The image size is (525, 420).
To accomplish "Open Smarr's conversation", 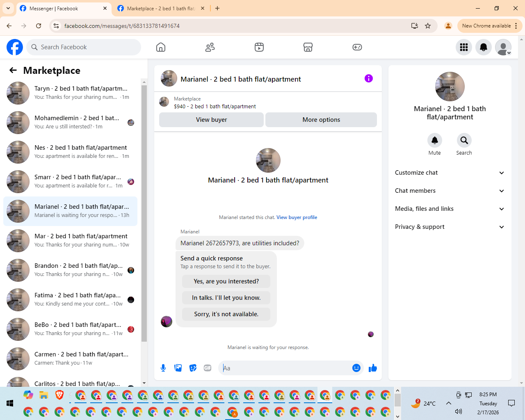I will (70, 182).
